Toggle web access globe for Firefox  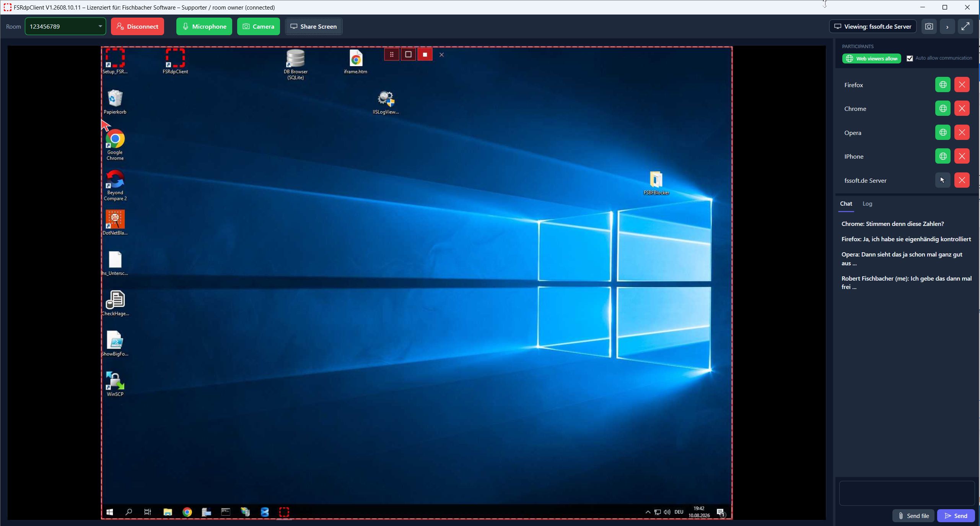[943, 84]
